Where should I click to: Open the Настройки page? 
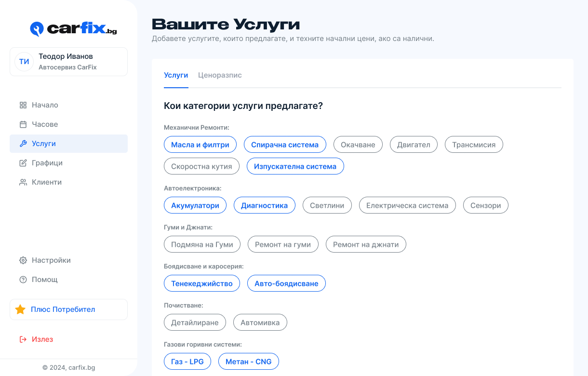tap(68, 260)
